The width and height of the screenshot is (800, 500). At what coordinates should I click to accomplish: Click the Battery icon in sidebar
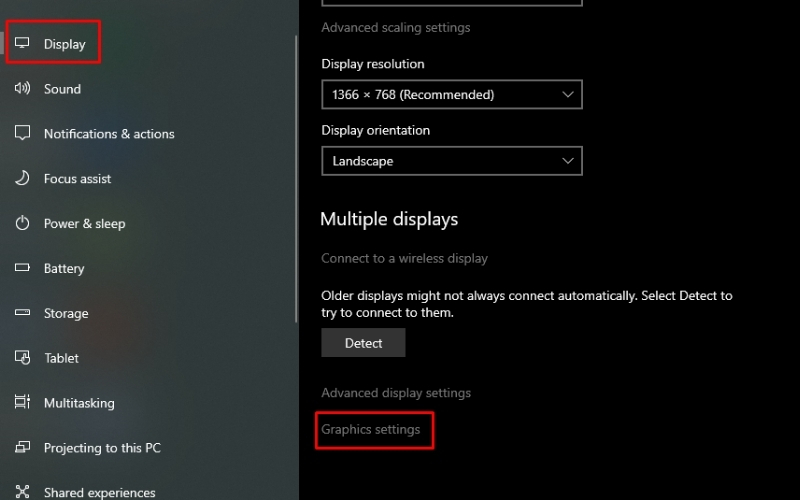click(x=22, y=269)
